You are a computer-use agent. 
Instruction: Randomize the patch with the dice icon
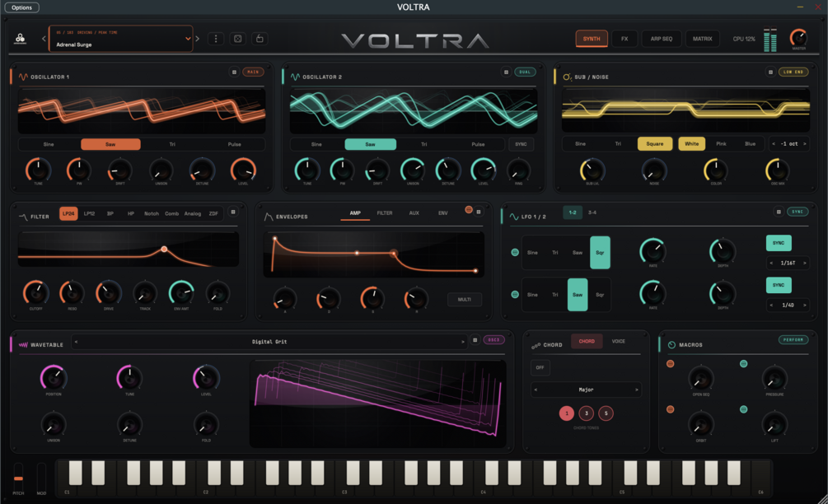237,39
